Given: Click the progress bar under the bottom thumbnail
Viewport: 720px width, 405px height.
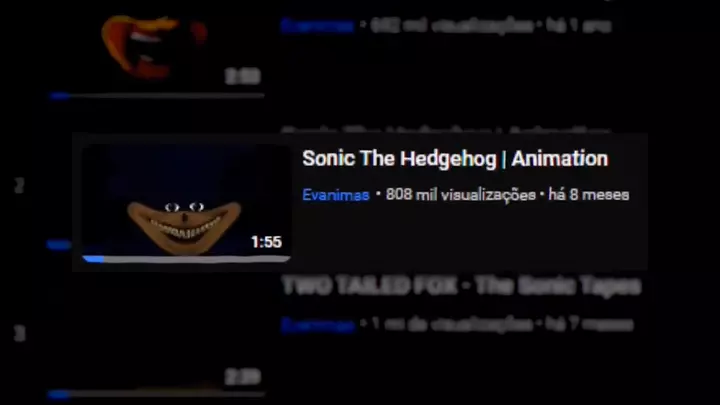Looking at the screenshot, I should [157, 394].
